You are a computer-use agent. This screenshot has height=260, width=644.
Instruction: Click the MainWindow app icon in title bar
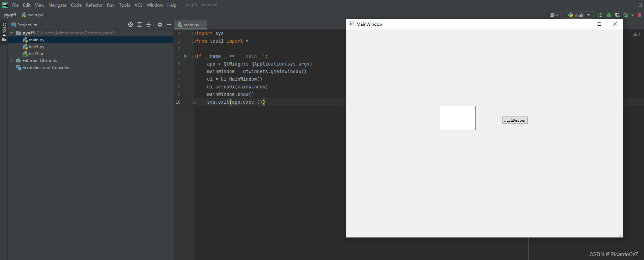click(352, 24)
